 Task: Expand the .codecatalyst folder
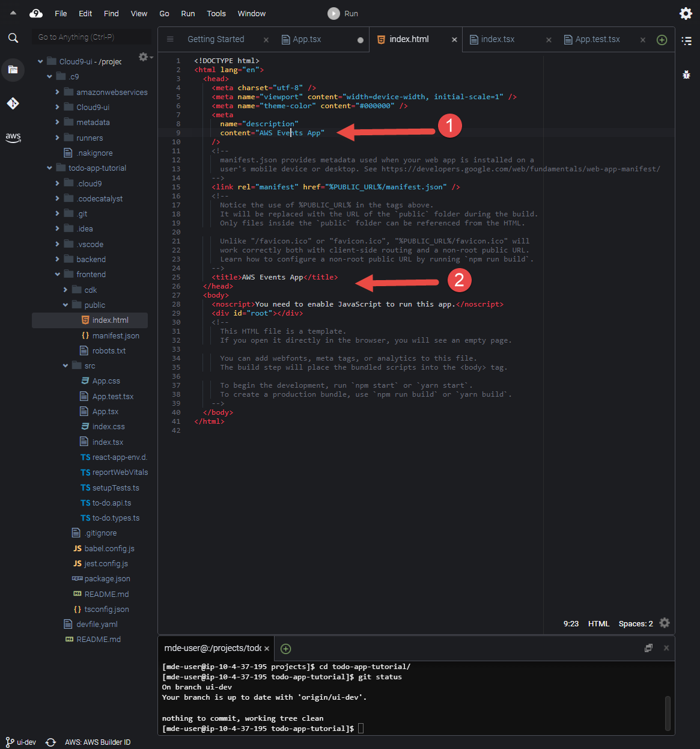click(57, 198)
